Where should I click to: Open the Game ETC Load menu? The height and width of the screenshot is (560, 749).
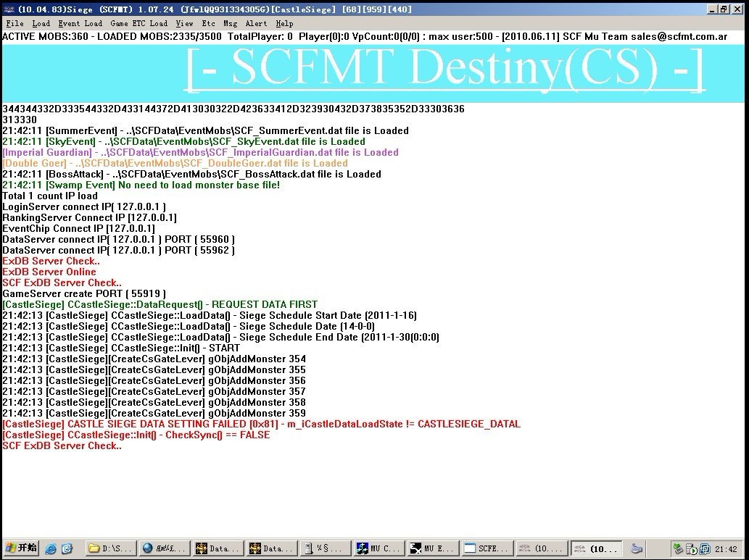click(138, 23)
